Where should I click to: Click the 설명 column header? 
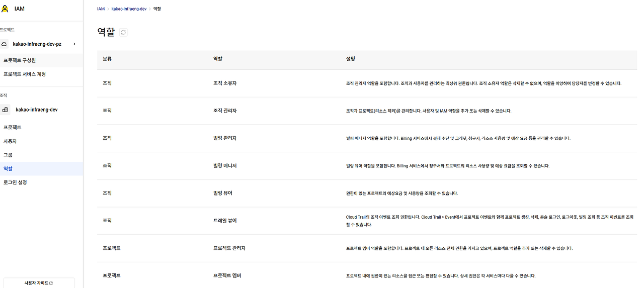pyautogui.click(x=351, y=59)
